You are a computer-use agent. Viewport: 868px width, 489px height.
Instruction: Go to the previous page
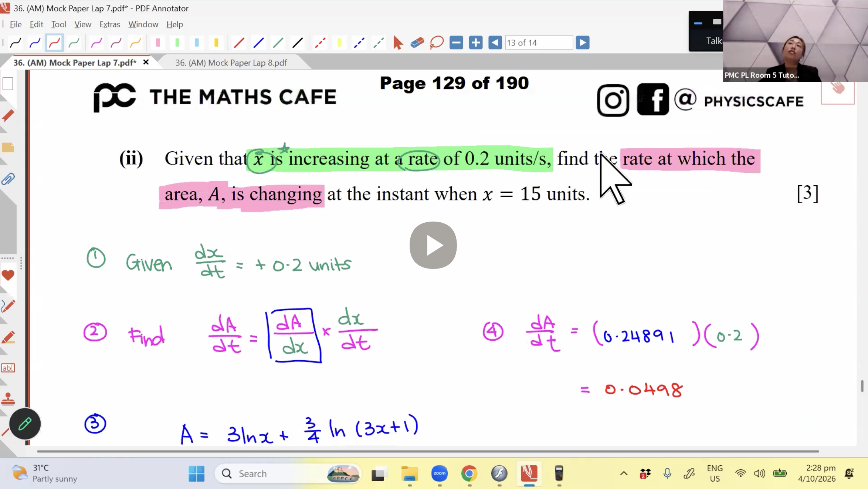pyautogui.click(x=495, y=43)
